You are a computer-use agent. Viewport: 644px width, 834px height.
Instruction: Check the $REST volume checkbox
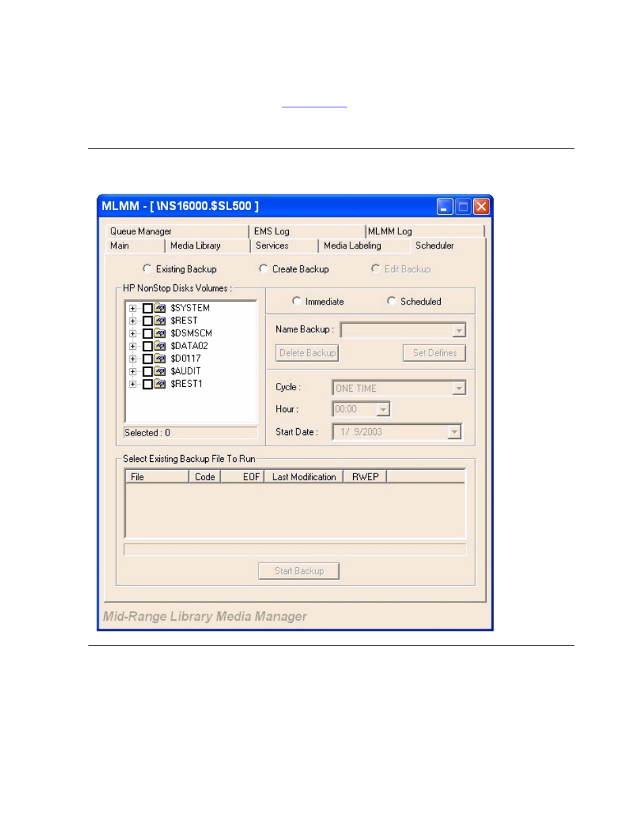[147, 321]
